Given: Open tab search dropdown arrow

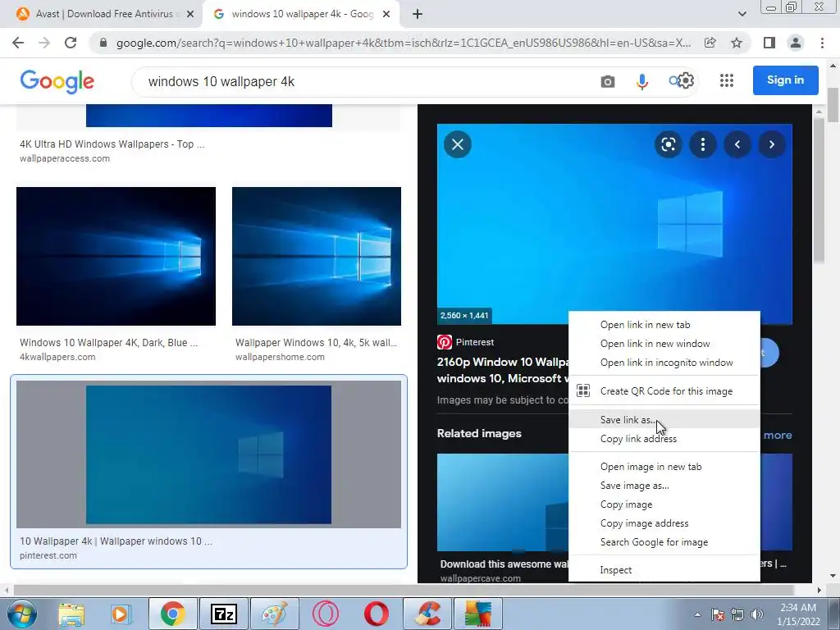Looking at the screenshot, I should tap(742, 15).
